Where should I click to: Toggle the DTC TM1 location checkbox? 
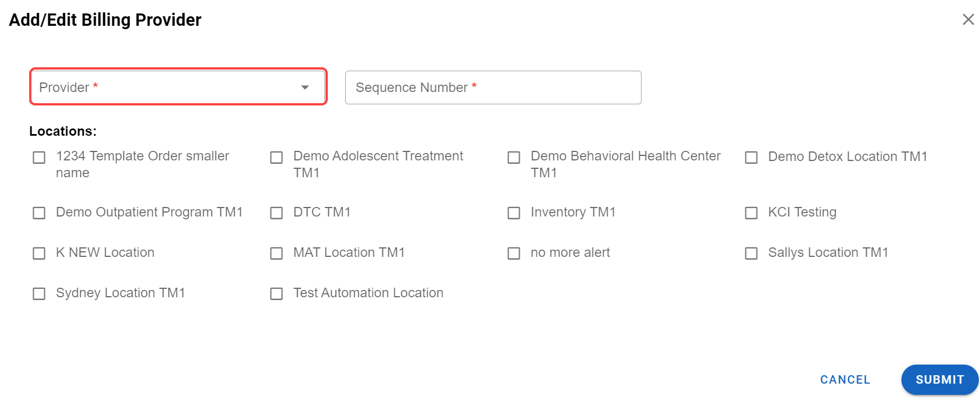tap(277, 213)
